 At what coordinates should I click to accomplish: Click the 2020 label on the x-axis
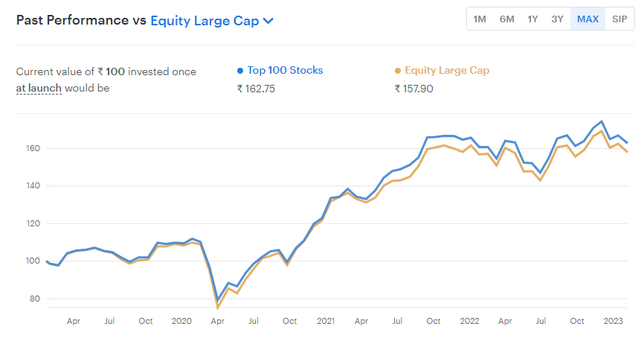coord(181,322)
